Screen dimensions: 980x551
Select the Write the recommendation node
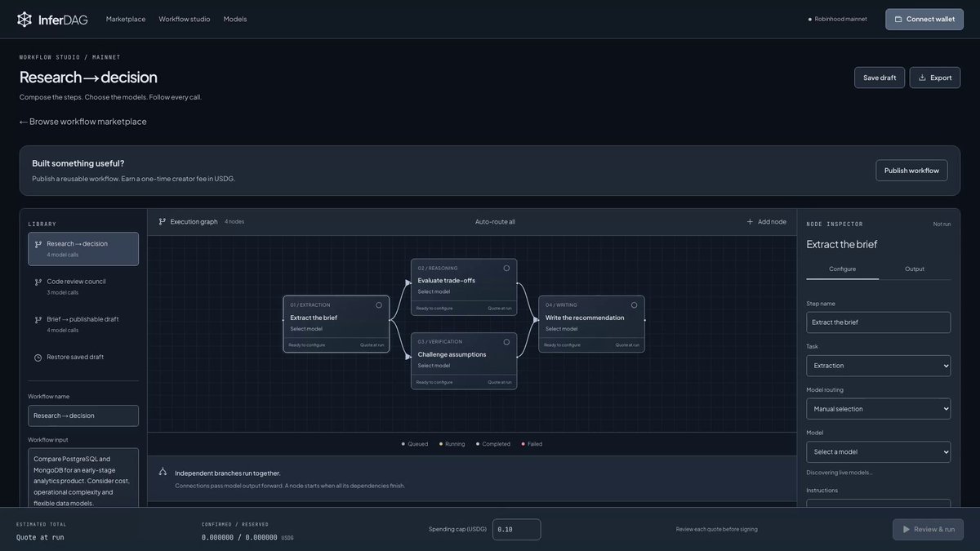tap(591, 324)
